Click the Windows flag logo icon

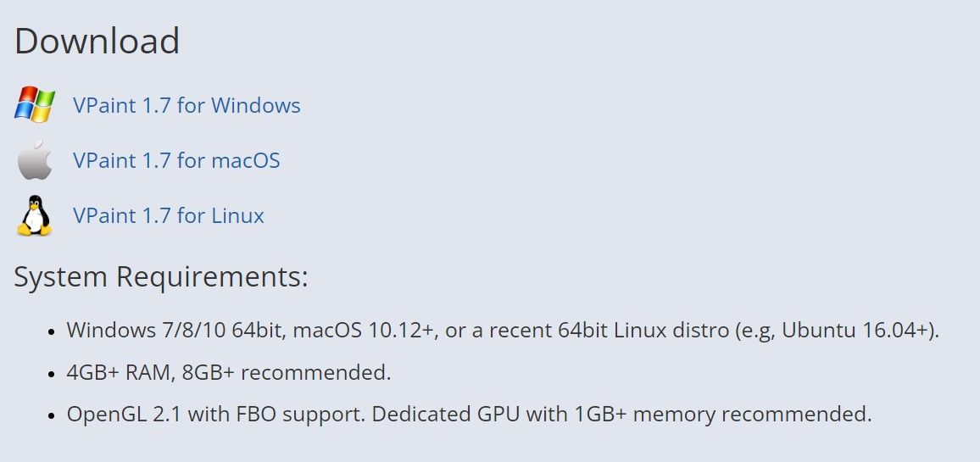coord(35,104)
